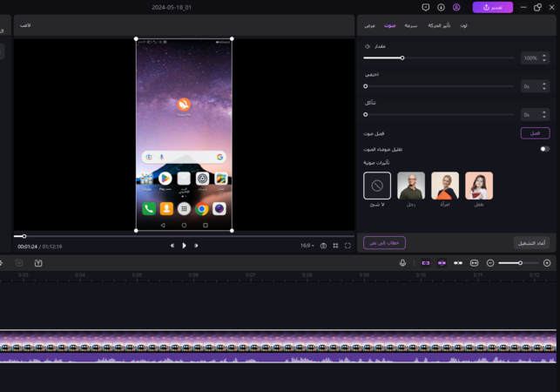Click the text tool icon in timeline toolbar
Image resolution: width=560 pixels, height=392 pixels.
coord(38,263)
